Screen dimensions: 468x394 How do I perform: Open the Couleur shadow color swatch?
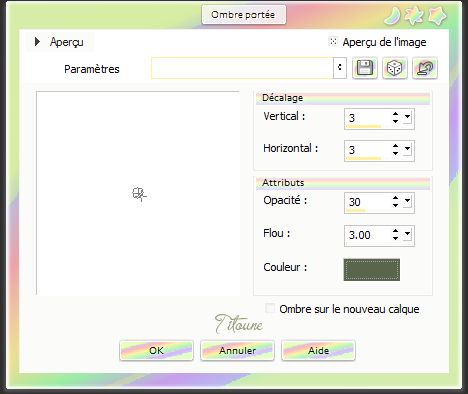(x=372, y=270)
